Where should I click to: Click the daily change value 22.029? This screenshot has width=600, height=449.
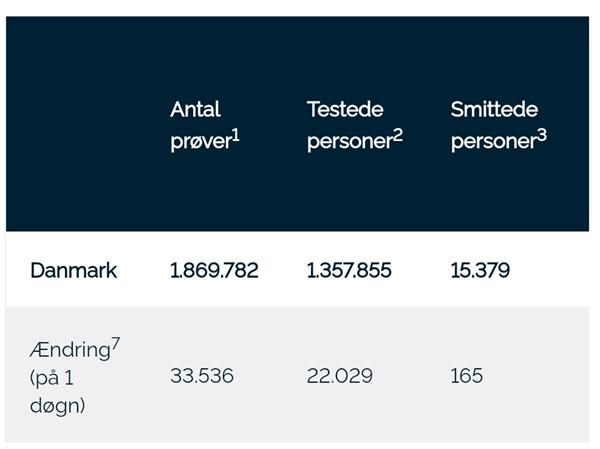pyautogui.click(x=340, y=376)
